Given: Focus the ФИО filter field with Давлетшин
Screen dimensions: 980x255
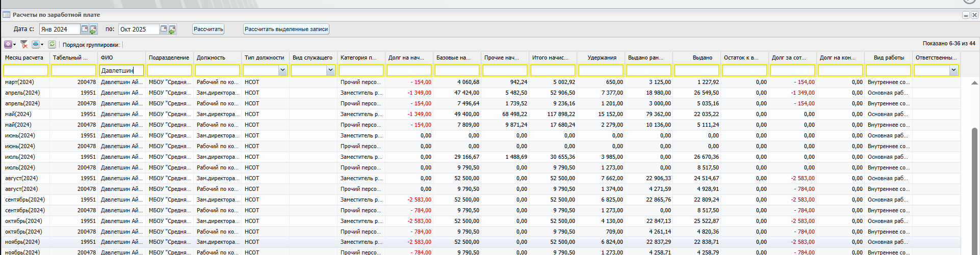Looking at the screenshot, I should pyautogui.click(x=122, y=70).
